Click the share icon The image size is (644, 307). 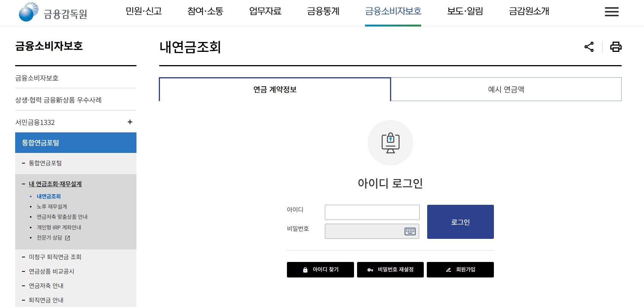pos(589,47)
